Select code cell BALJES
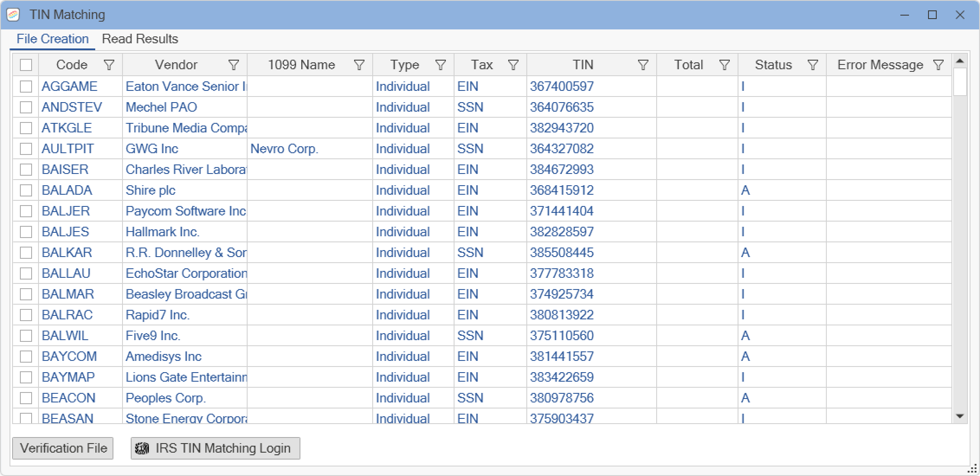The height and width of the screenshot is (476, 980). pos(81,232)
